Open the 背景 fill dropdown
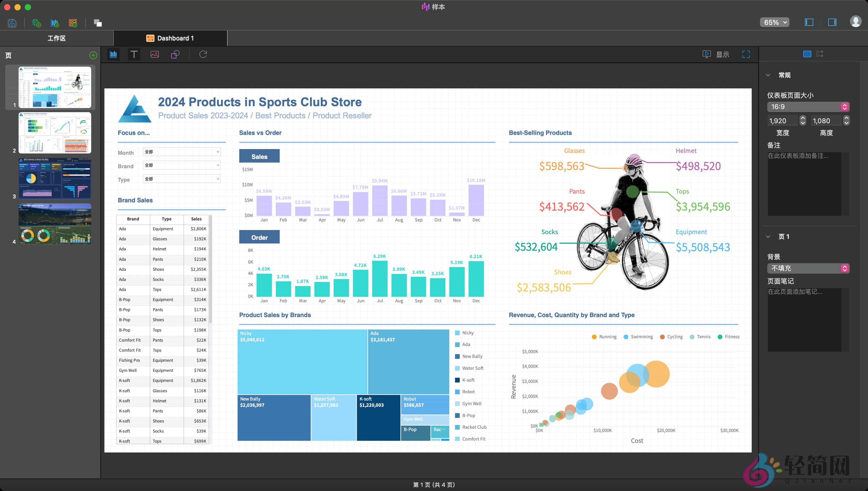Screen dimensions: 868x491 click(x=808, y=268)
